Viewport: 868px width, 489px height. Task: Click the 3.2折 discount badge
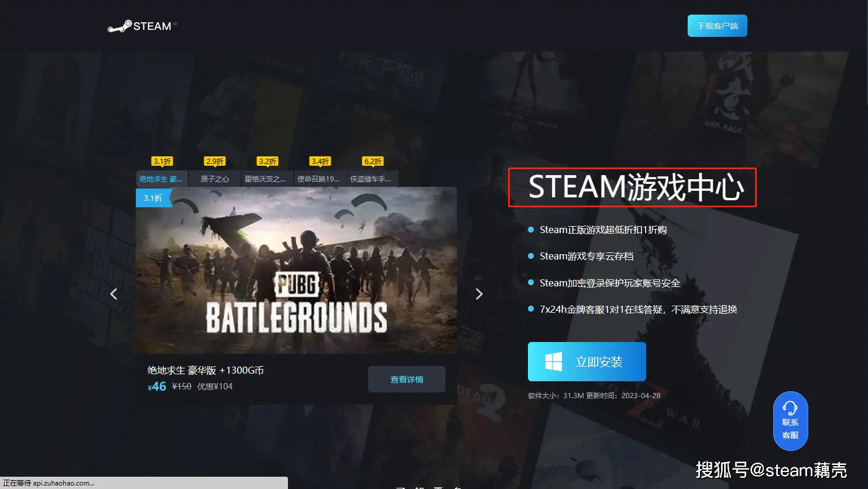coord(267,161)
